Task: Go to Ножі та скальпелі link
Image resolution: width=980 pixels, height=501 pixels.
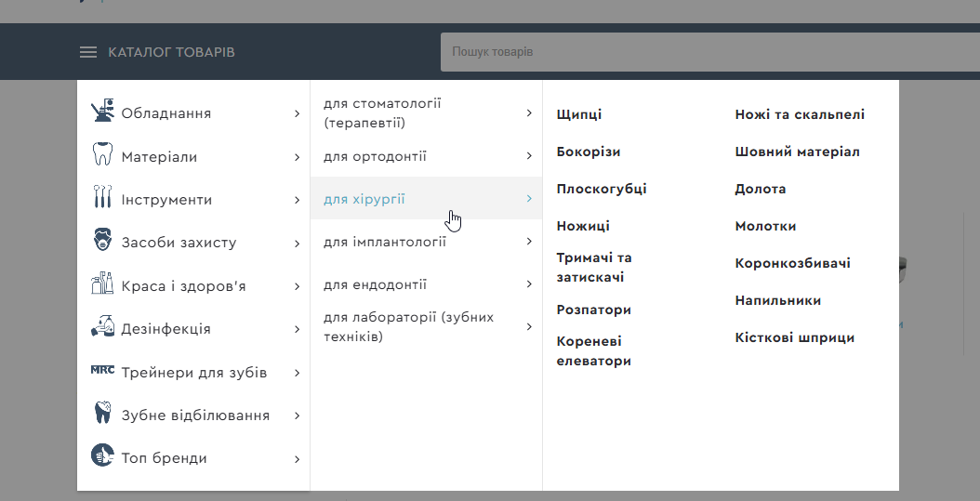Action: coord(800,114)
